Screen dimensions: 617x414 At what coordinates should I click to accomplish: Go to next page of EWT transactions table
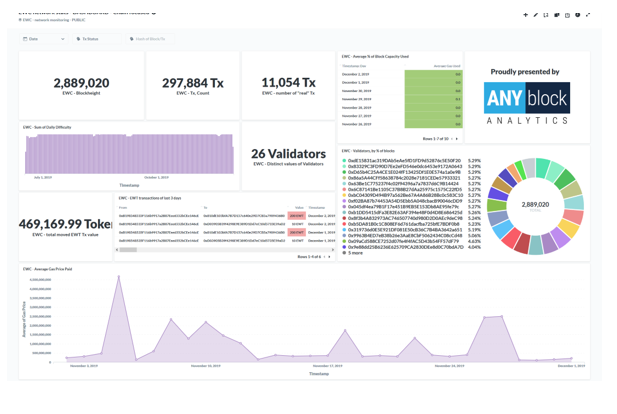click(331, 257)
